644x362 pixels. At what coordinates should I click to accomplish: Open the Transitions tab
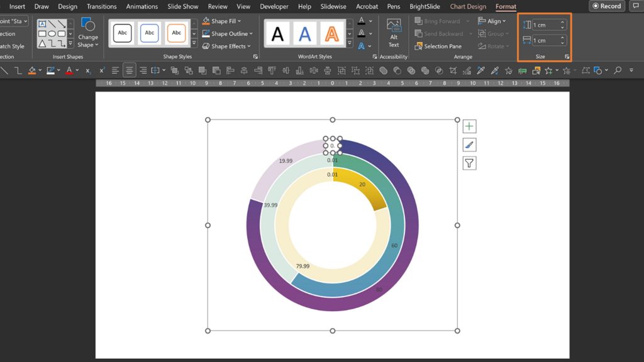101,6
